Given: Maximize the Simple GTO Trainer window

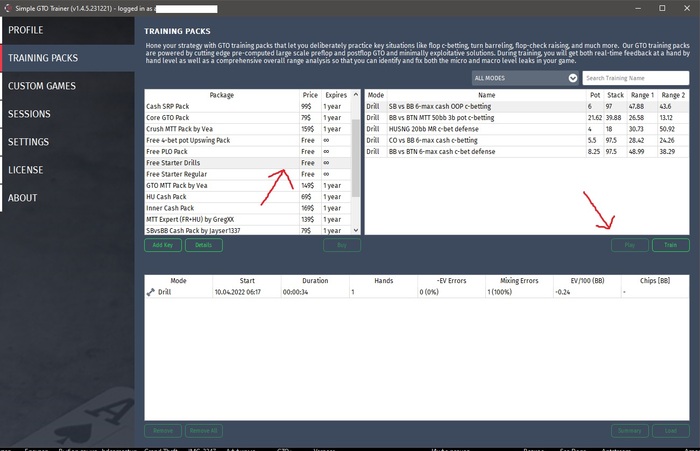Looking at the screenshot, I should pyautogui.click(x=662, y=8).
